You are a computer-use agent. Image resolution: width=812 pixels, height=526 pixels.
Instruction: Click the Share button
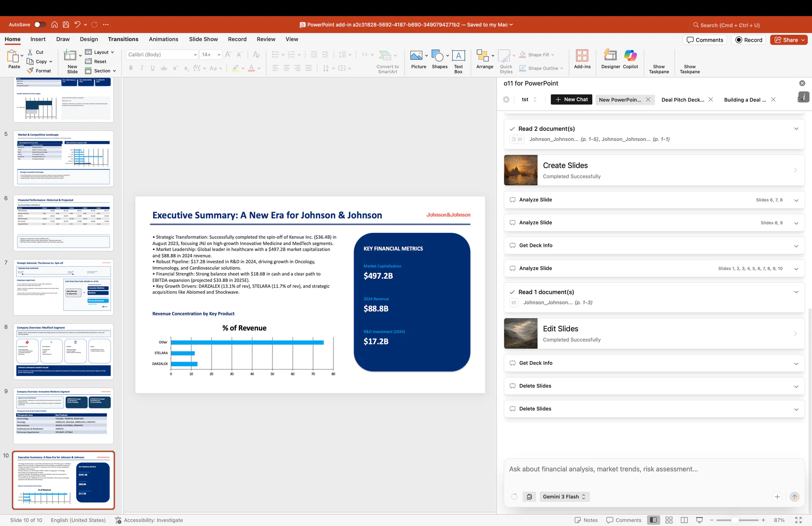(786, 40)
